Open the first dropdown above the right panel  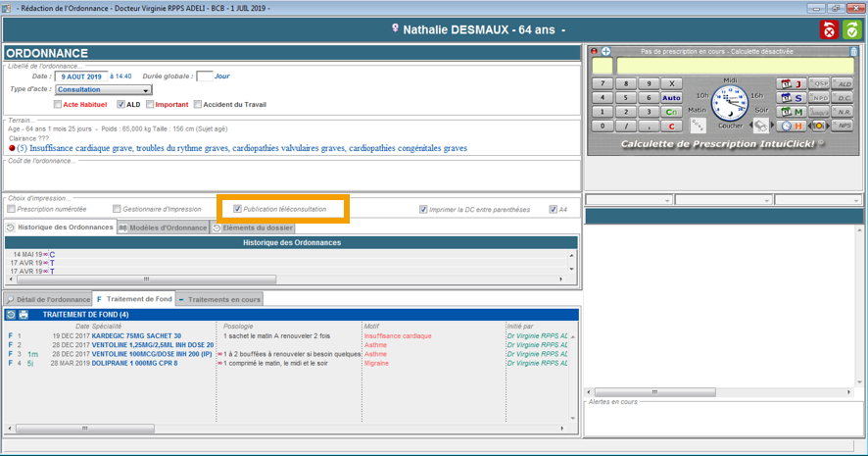[x=628, y=200]
